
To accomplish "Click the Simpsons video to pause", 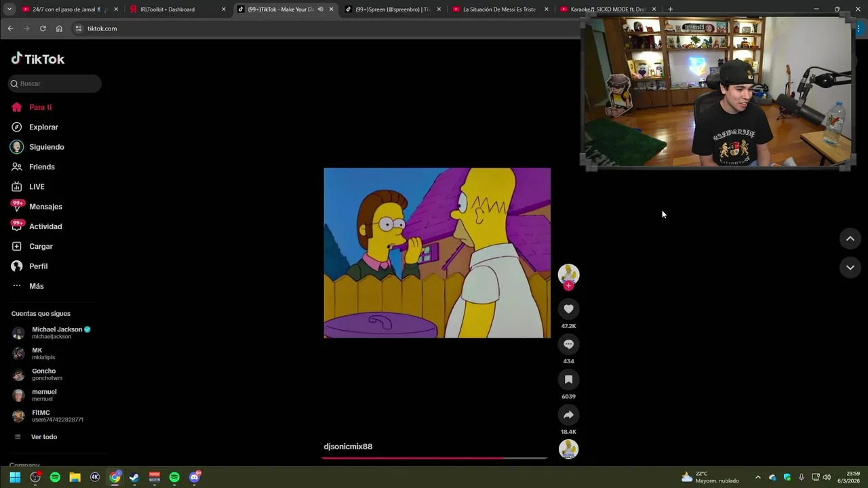I will pos(437,253).
